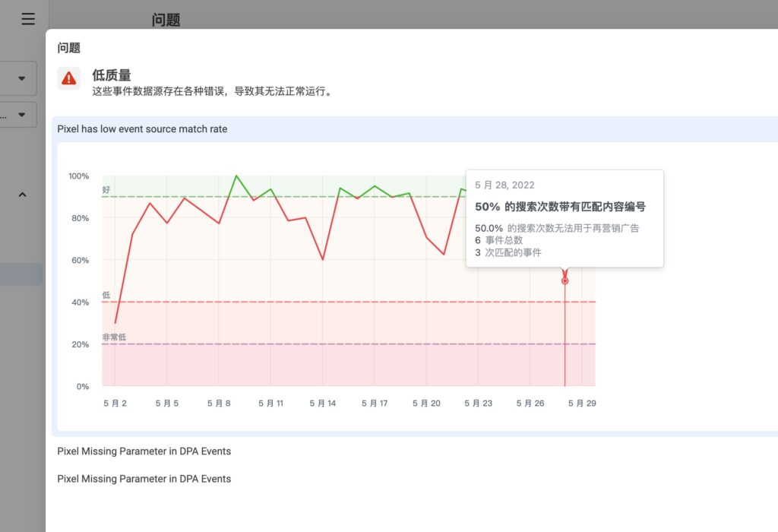Click the red warning triangle alert icon
This screenshot has width=778, height=532.
69,78
